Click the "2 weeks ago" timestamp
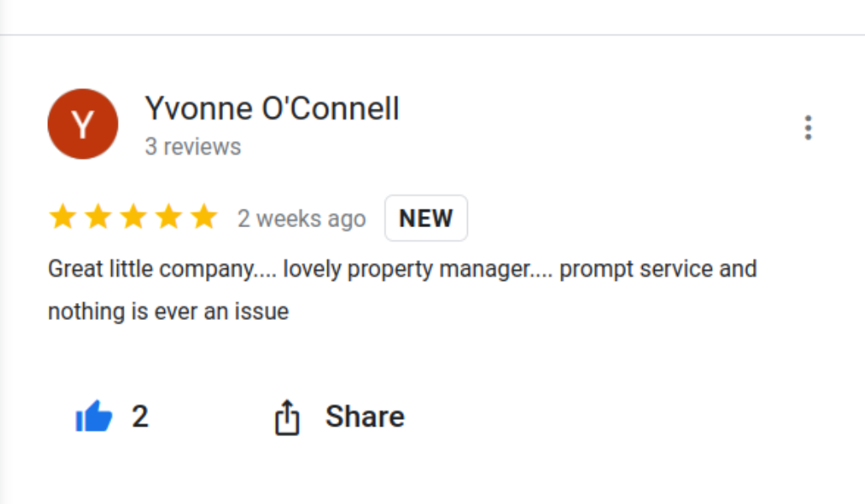865x504 pixels. point(301,219)
